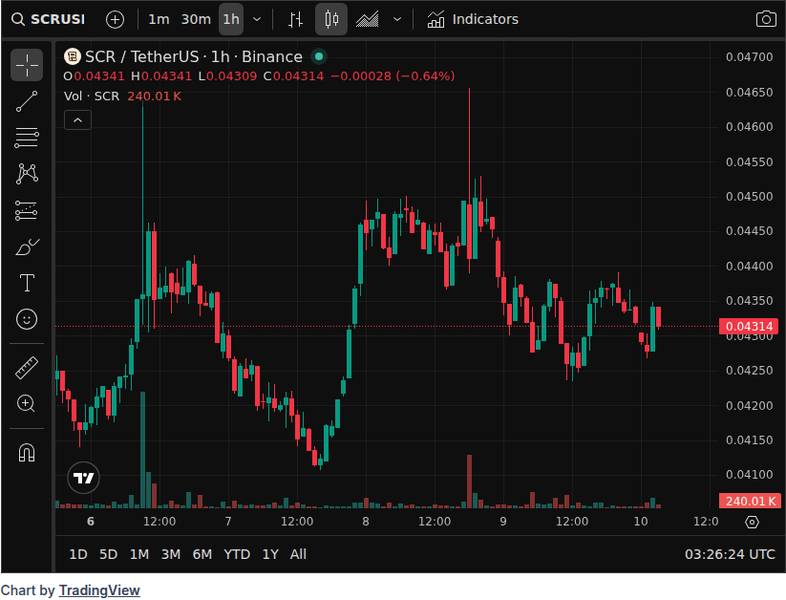Click the 0.04700 price axis label
Viewport: 786px width, 600px height.
(x=749, y=57)
